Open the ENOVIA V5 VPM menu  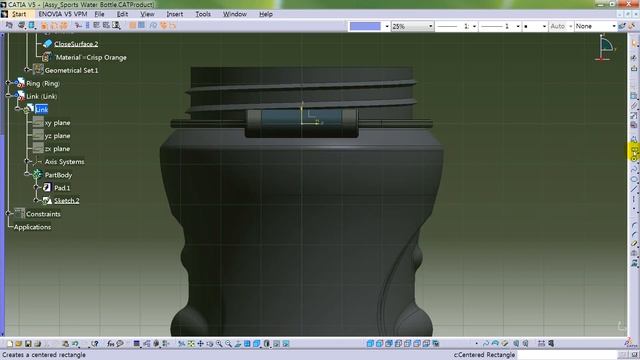click(x=63, y=14)
